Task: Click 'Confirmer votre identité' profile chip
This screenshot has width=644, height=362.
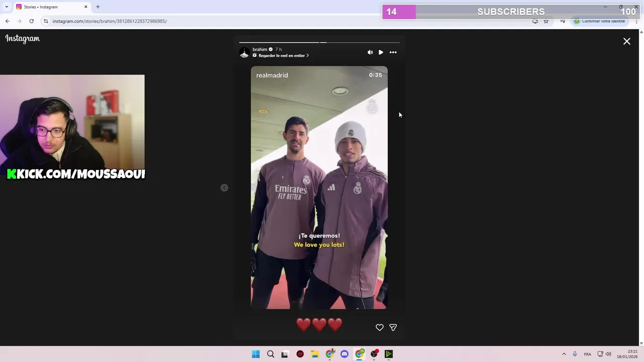Action: point(600,21)
